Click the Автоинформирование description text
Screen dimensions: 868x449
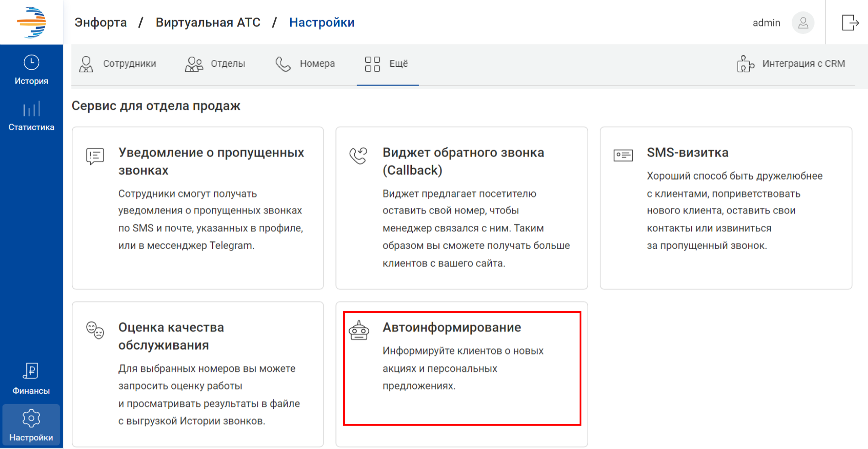[x=463, y=369]
